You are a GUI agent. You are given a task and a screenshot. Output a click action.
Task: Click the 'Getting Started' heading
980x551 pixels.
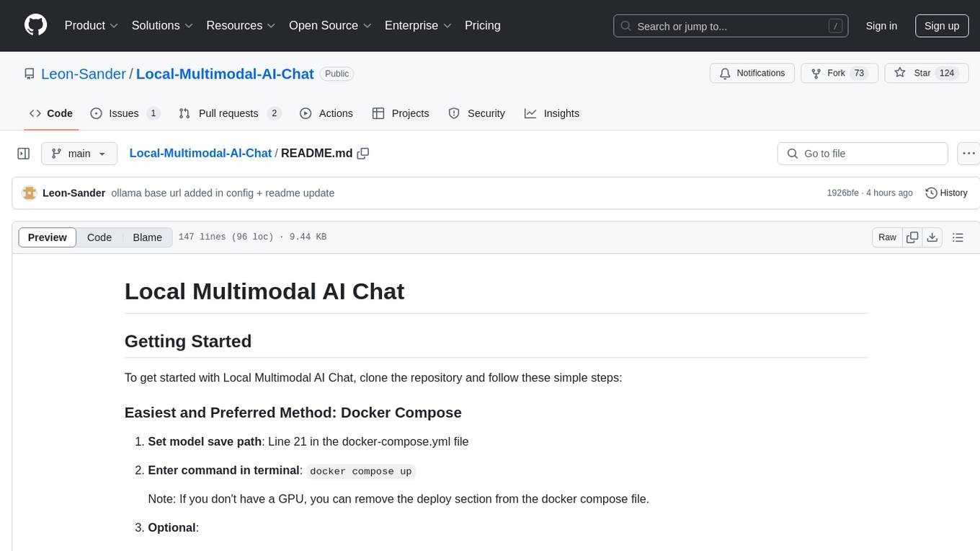click(188, 341)
